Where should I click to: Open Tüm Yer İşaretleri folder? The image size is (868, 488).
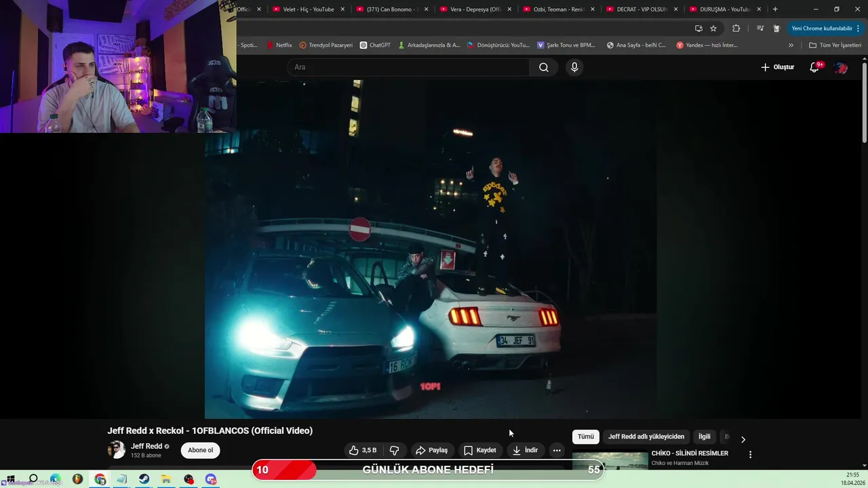835,45
